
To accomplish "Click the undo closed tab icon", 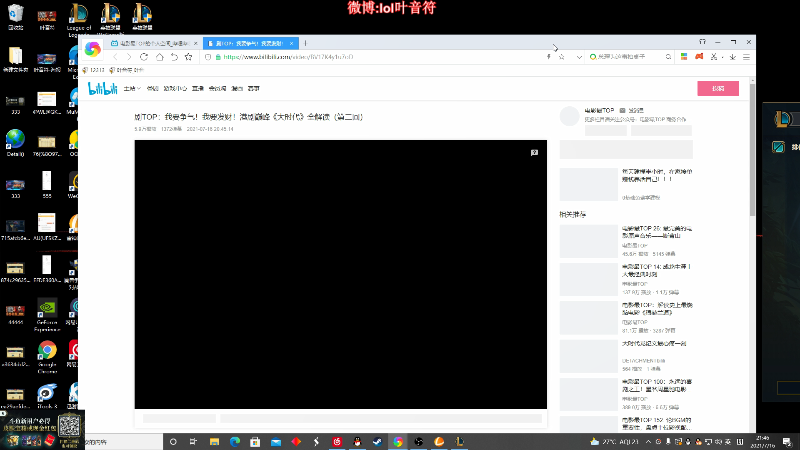I will [x=174, y=57].
